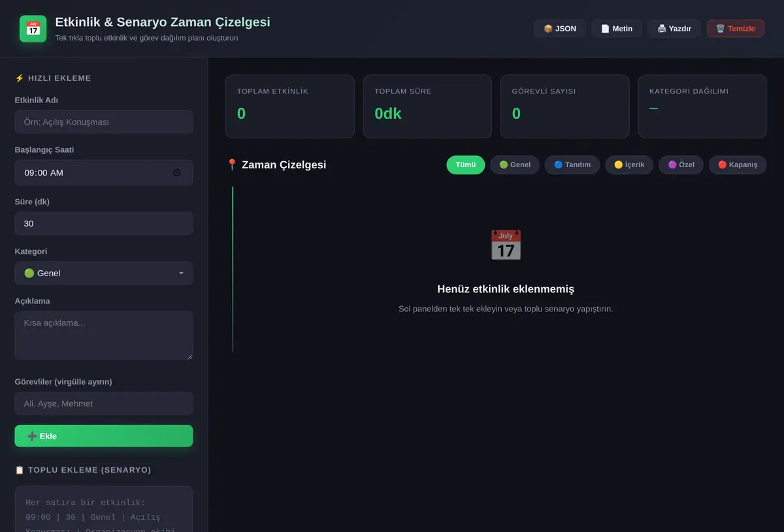The width and height of the screenshot is (784, 532).
Task: Clear all events with Temizle
Action: click(x=736, y=29)
